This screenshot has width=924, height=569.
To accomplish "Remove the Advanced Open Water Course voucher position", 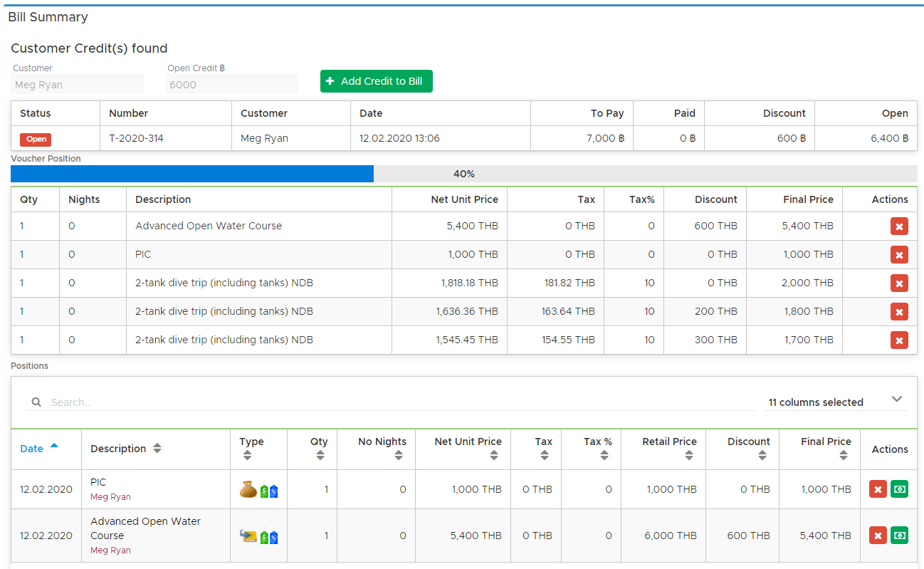I will pos(899,226).
